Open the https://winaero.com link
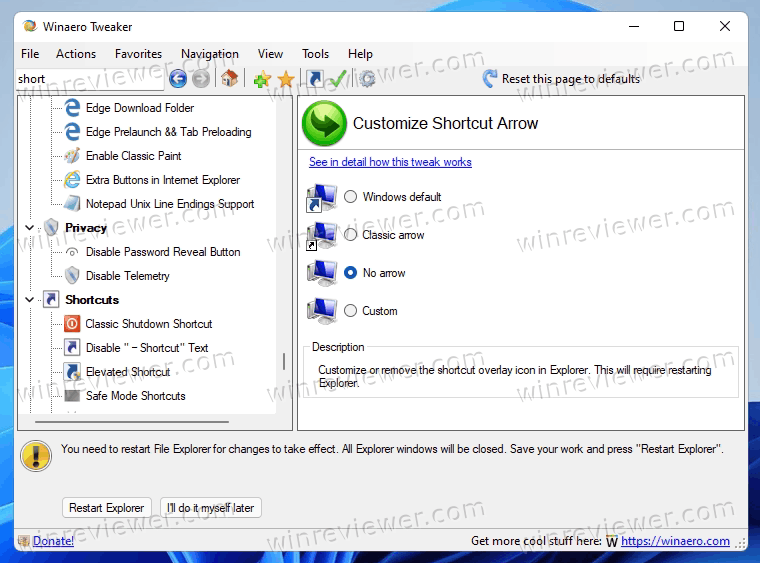Image resolution: width=760 pixels, height=563 pixels. coord(675,541)
